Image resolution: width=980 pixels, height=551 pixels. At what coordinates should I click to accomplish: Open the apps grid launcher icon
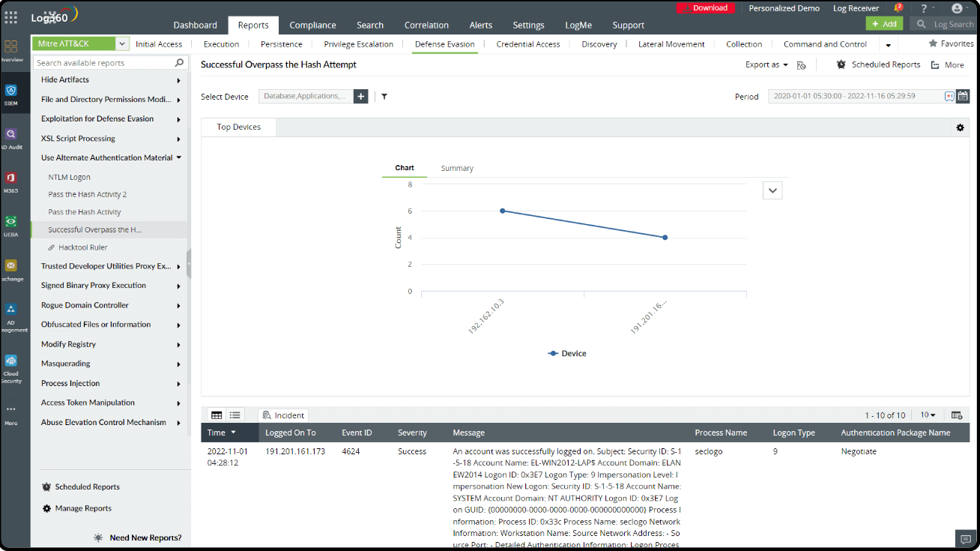10,16
